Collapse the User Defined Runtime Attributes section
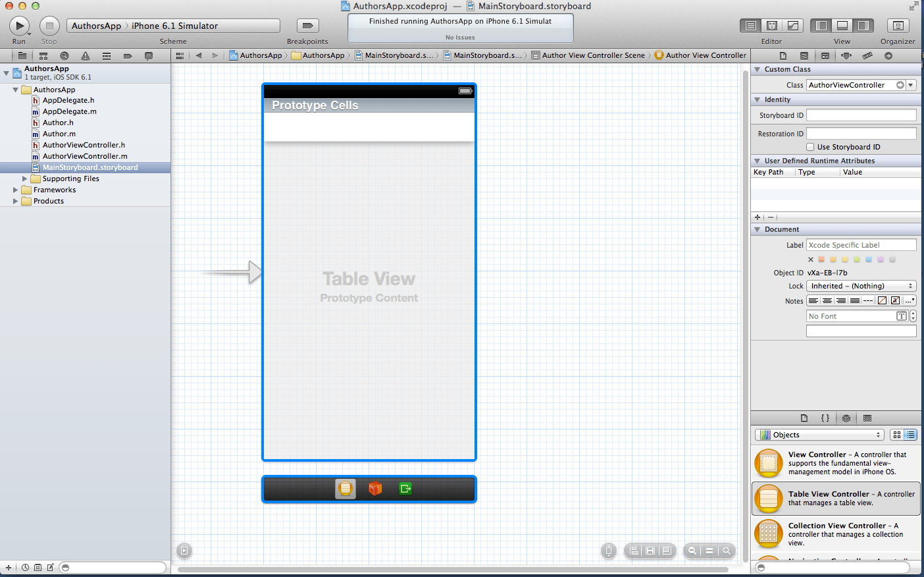 757,161
